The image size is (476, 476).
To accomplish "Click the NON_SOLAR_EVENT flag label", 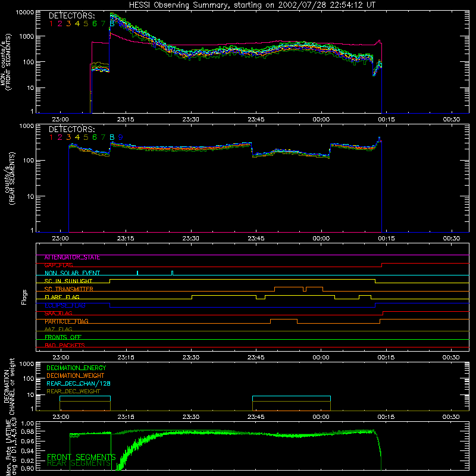I will (x=72, y=273).
